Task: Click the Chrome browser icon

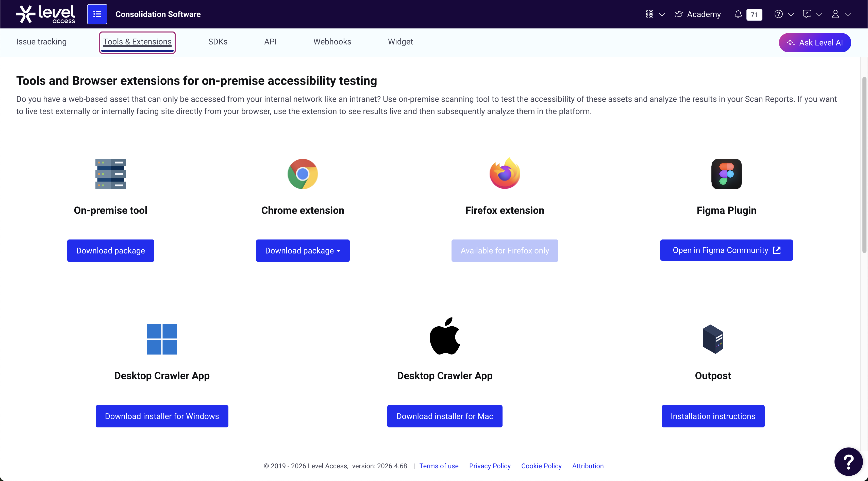Action: (303, 174)
